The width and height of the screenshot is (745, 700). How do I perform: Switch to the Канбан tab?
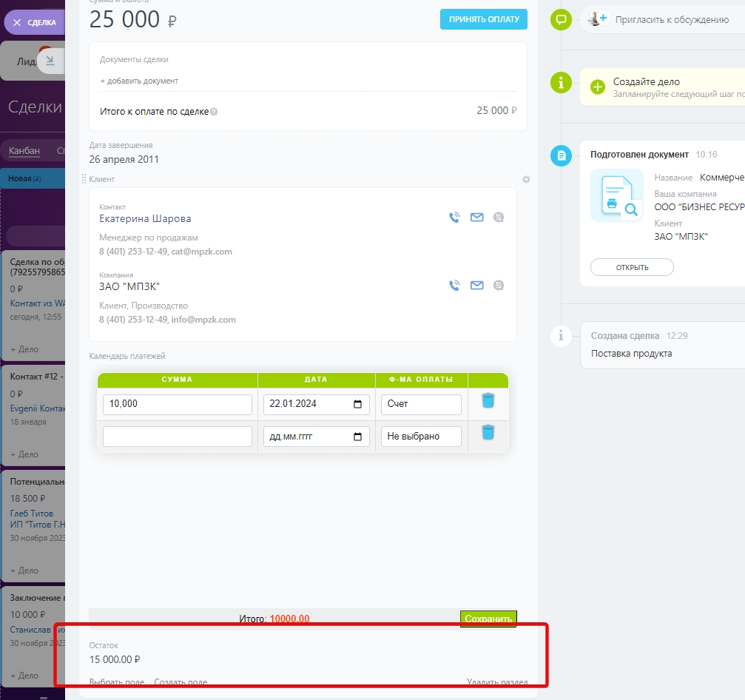point(24,151)
